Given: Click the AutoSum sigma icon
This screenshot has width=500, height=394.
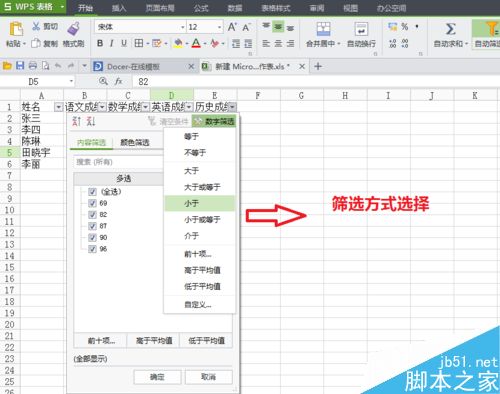Looking at the screenshot, I should click(x=451, y=29).
